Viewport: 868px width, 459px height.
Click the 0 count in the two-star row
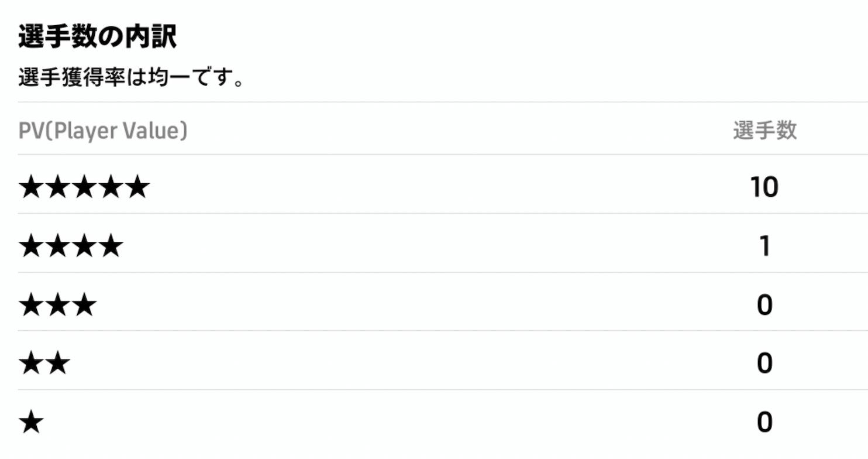click(764, 364)
